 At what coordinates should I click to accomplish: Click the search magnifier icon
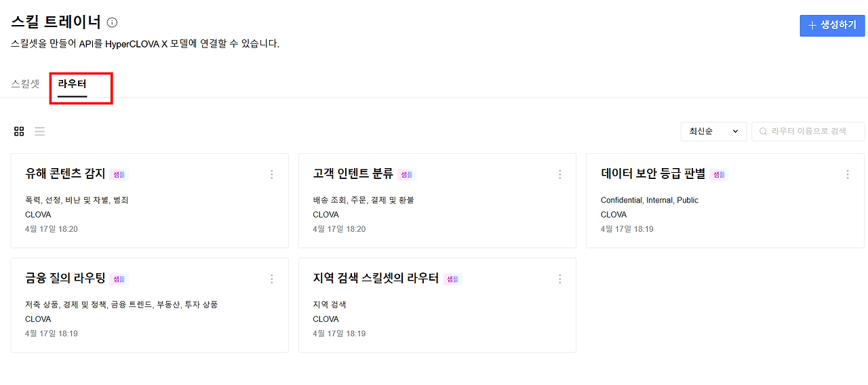[763, 131]
